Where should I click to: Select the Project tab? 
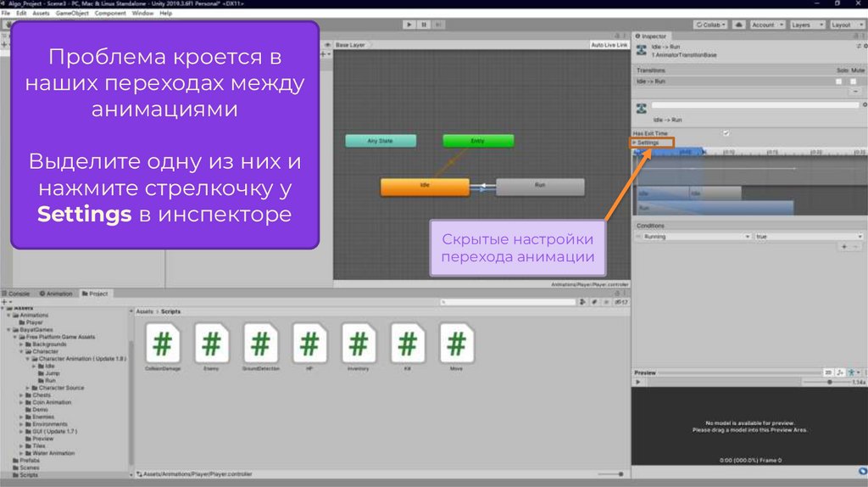(95, 294)
